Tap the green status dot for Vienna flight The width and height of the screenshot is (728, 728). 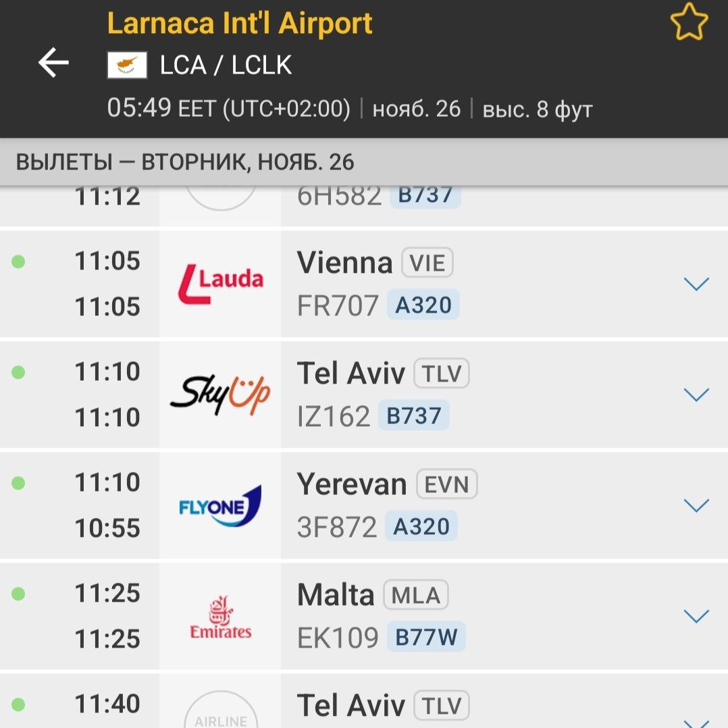pyautogui.click(x=19, y=261)
